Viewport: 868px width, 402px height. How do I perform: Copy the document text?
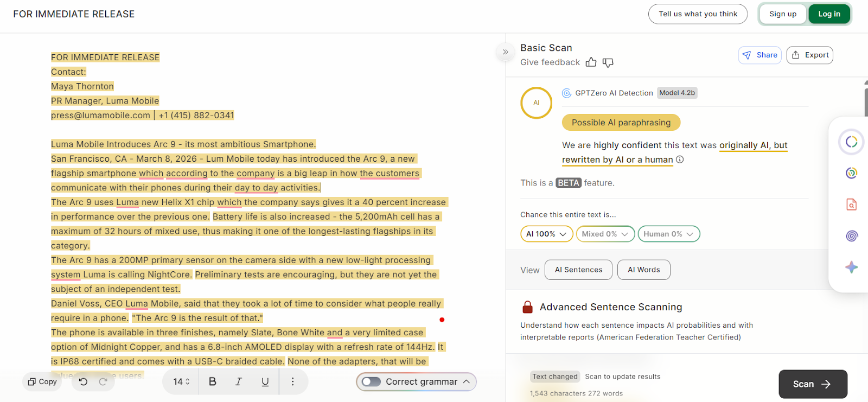[42, 381]
